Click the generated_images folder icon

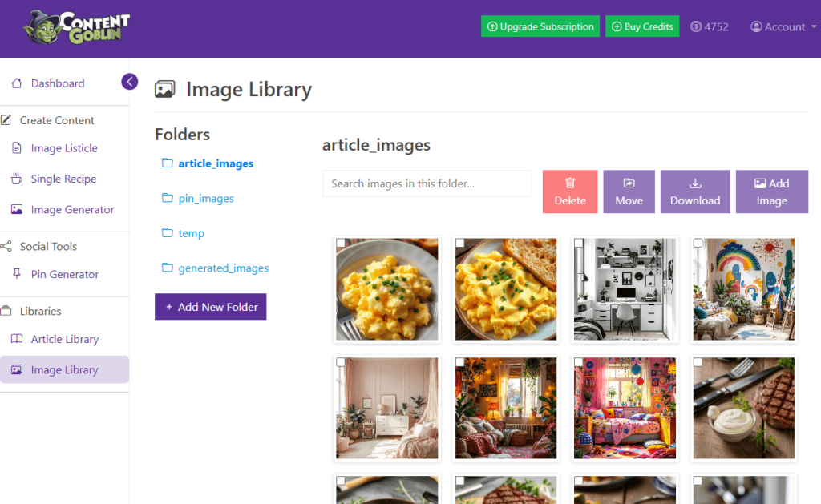pos(167,268)
